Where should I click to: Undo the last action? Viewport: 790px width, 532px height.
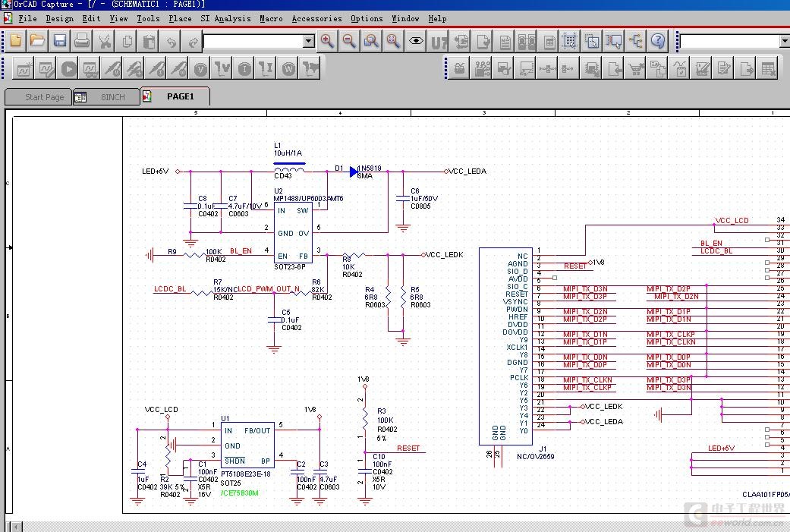(171, 41)
